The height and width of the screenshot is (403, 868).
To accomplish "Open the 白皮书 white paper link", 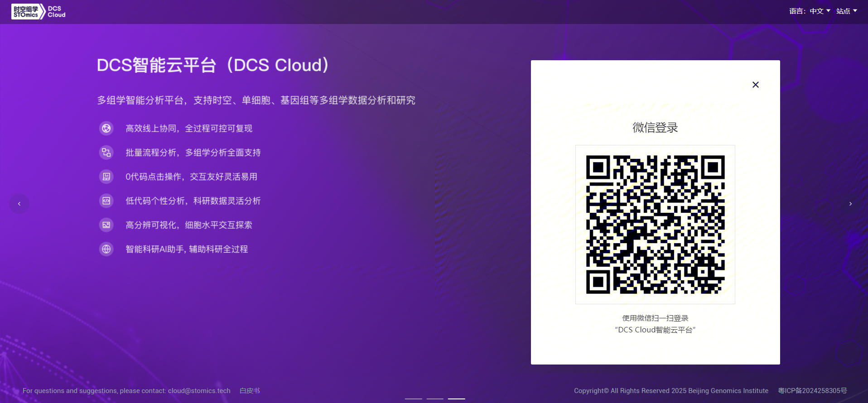I will pos(250,391).
